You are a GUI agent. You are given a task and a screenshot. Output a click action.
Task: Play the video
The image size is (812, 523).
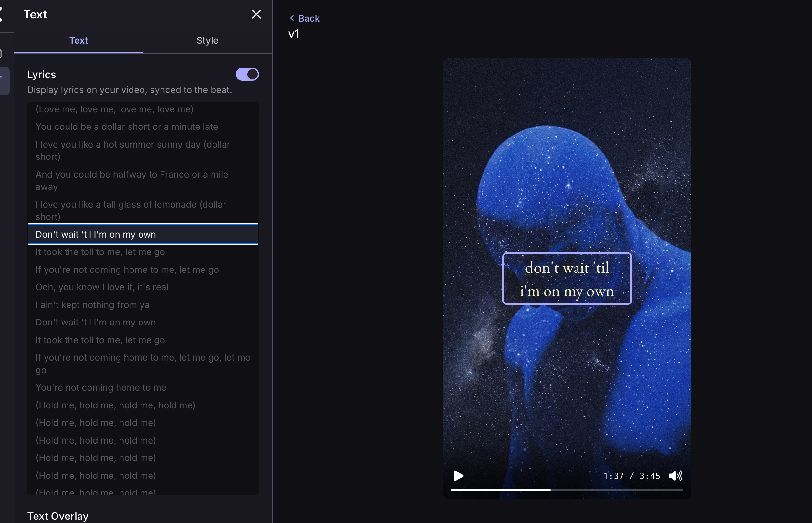coord(459,476)
